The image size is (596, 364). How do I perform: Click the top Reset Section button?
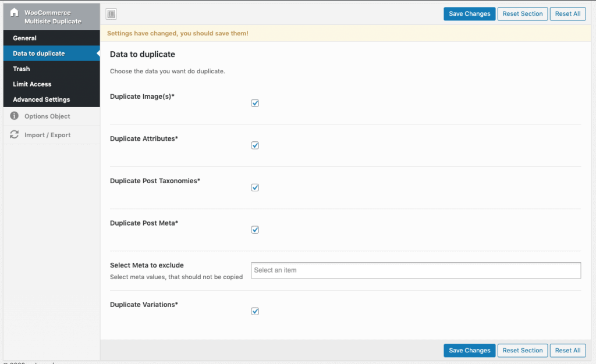(522, 14)
